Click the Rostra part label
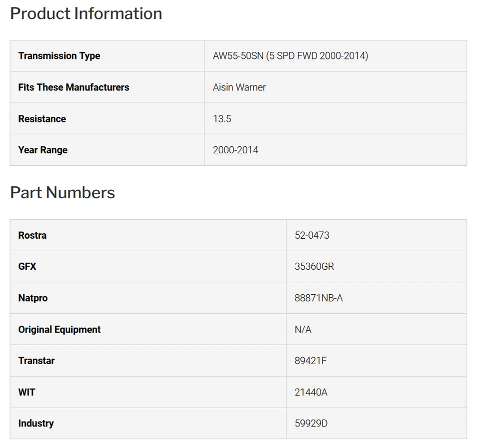The image size is (480, 448). pyautogui.click(x=32, y=235)
